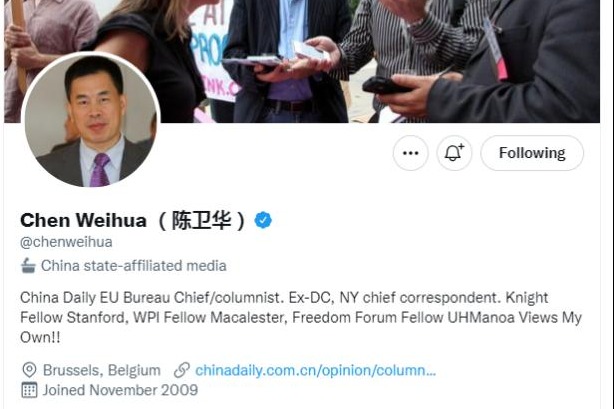Turn on notifications with the bell icon

tap(454, 153)
